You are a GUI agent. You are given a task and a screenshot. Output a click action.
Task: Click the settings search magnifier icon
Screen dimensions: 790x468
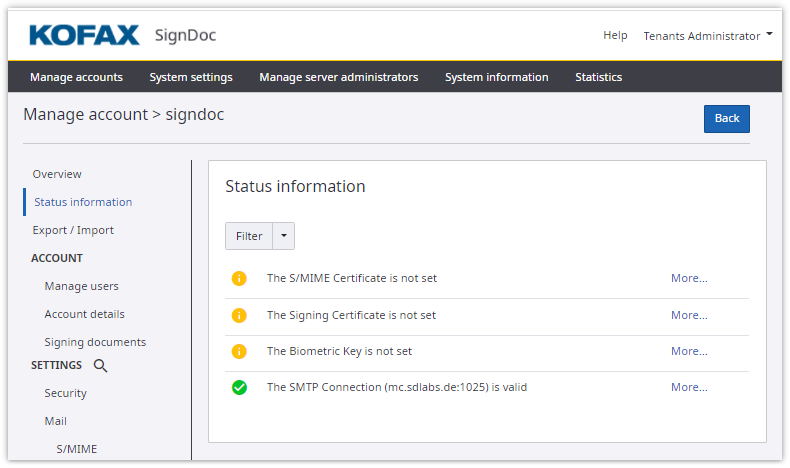[x=100, y=366]
